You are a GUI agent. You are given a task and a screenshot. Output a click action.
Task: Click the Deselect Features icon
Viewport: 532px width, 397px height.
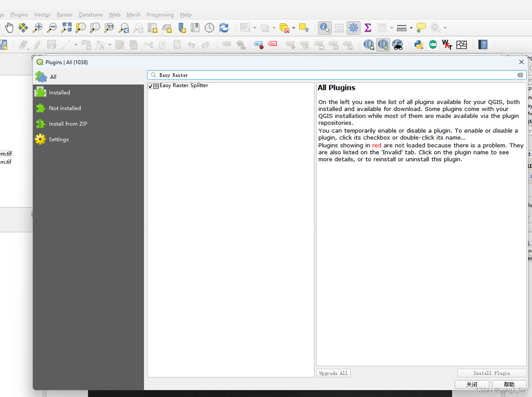click(x=285, y=28)
